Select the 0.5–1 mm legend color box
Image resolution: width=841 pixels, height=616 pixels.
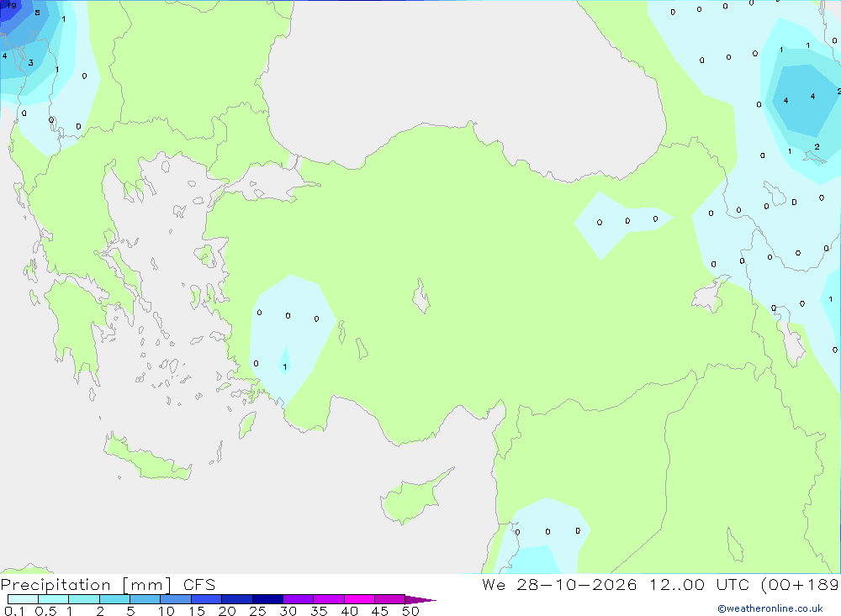pyautogui.click(x=54, y=599)
